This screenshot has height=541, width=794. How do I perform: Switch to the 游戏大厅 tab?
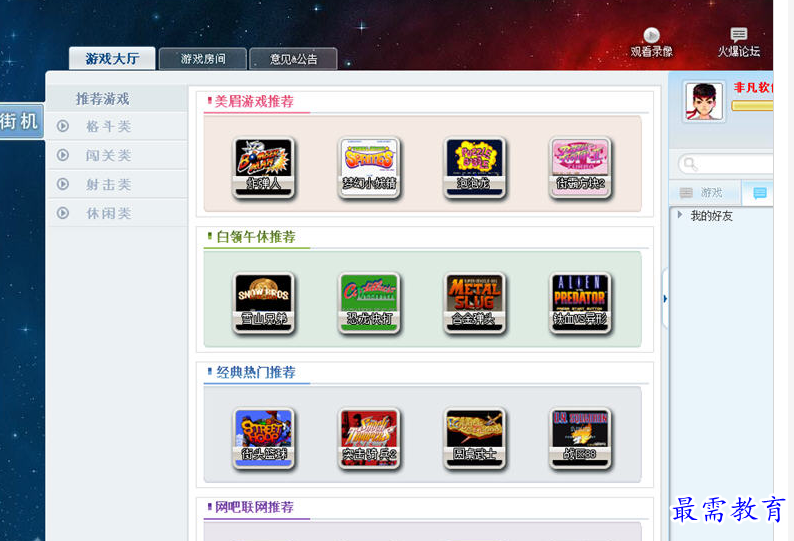[x=112, y=58]
